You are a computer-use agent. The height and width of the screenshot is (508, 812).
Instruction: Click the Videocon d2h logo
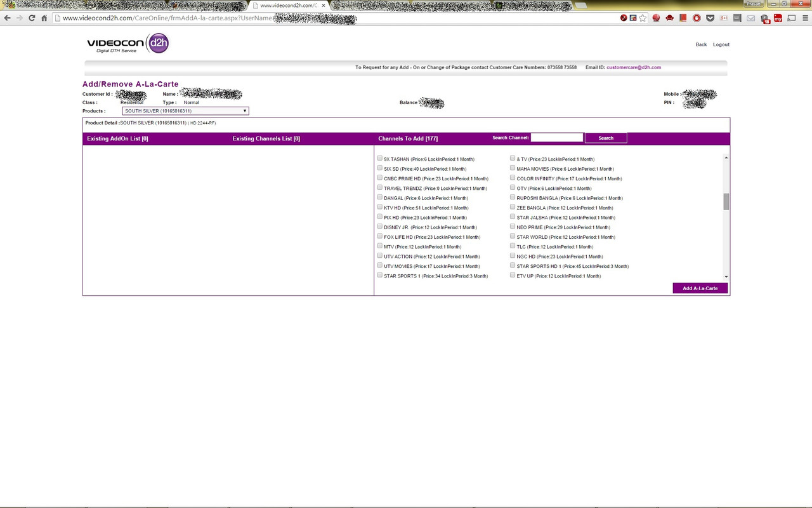tap(128, 43)
